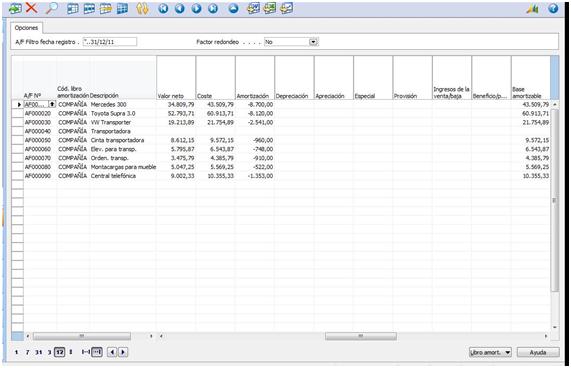This screenshot has height=368, width=571.
Task: Click the row selector for AF000090
Action: point(17,176)
